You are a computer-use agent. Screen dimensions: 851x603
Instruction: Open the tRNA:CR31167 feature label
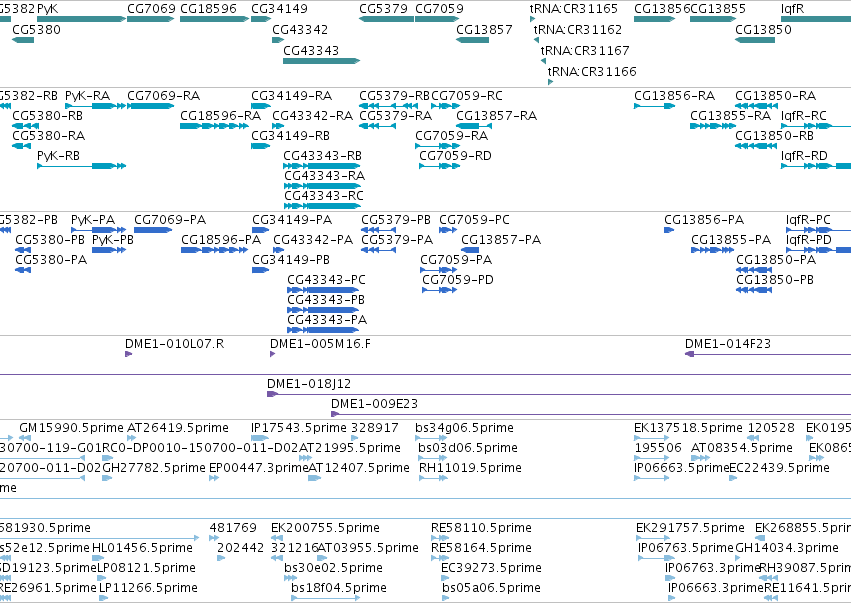(585, 50)
